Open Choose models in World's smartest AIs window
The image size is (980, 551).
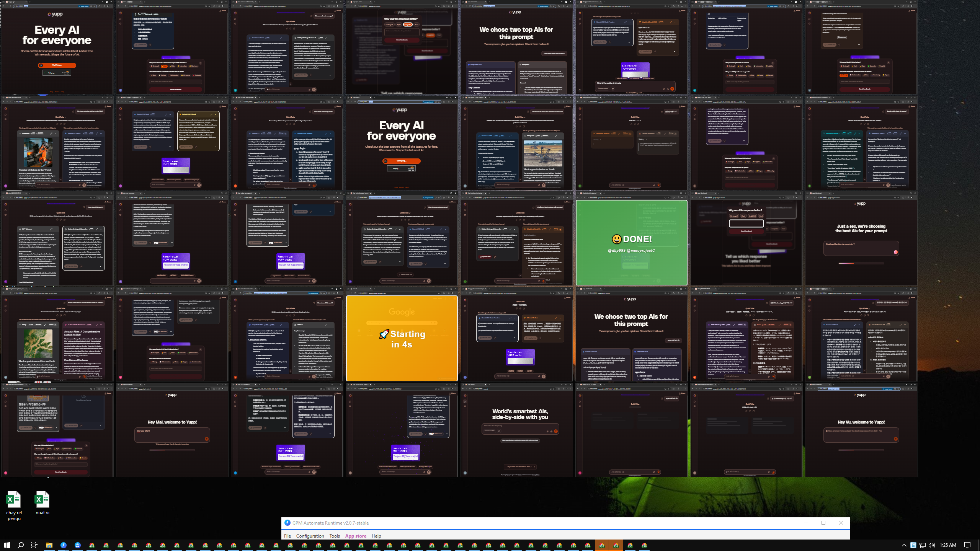[x=490, y=431]
